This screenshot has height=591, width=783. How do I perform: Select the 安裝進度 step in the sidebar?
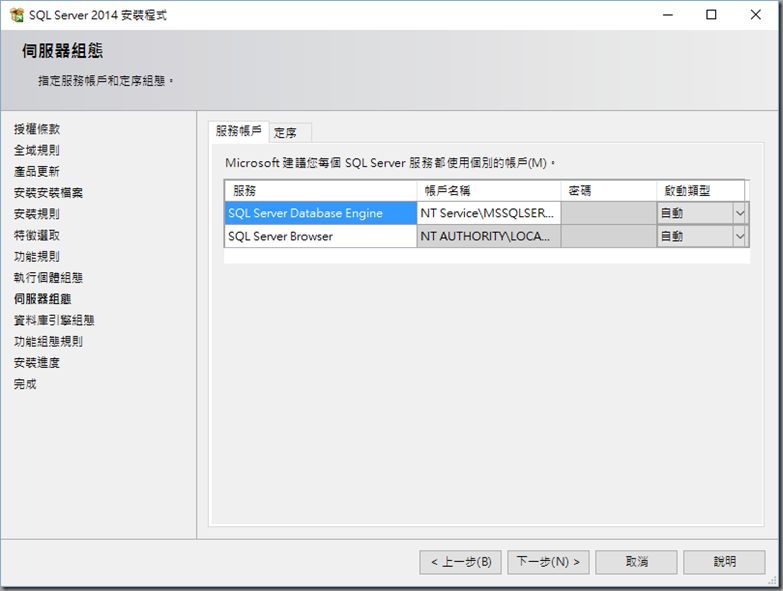[x=37, y=363]
